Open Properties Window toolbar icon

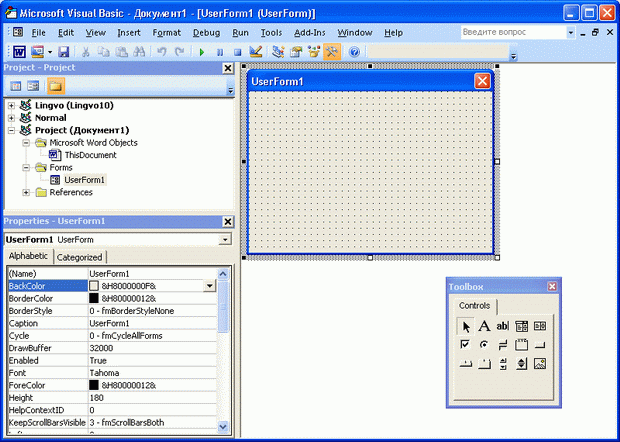tap(296, 52)
